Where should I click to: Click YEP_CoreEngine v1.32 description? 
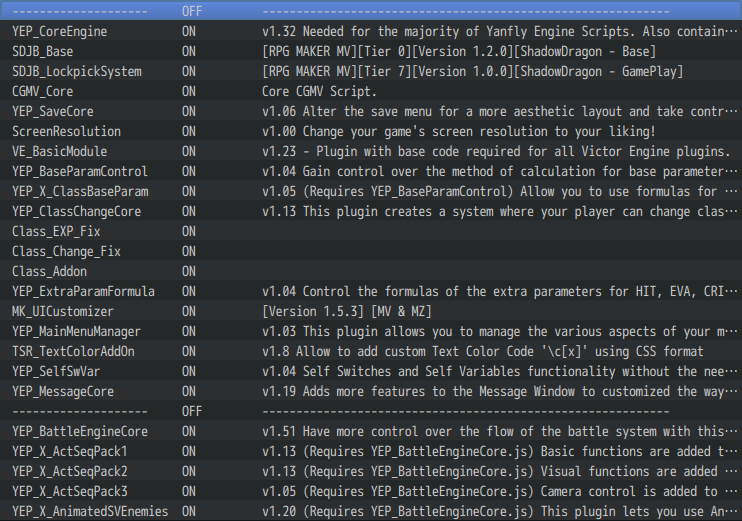[500, 31]
